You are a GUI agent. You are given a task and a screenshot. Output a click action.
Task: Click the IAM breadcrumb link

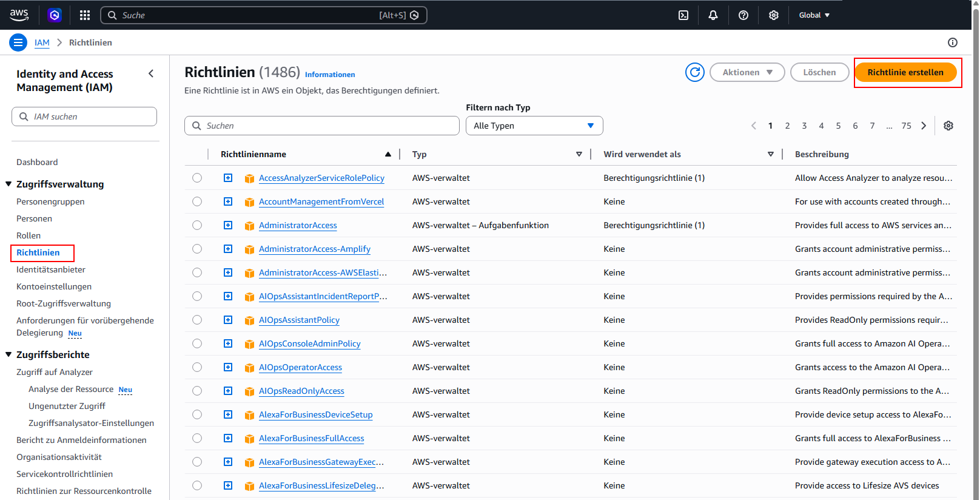click(42, 42)
